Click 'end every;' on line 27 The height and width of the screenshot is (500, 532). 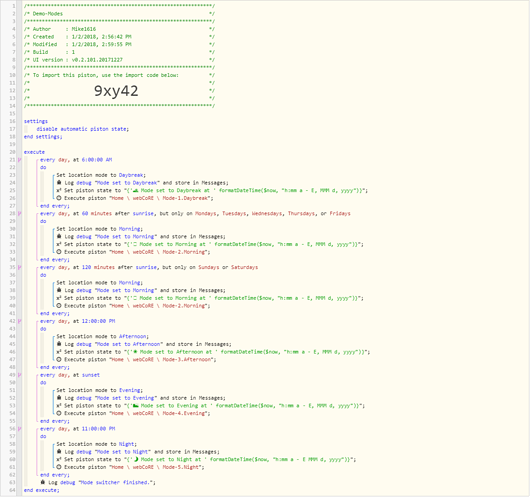coord(55,207)
